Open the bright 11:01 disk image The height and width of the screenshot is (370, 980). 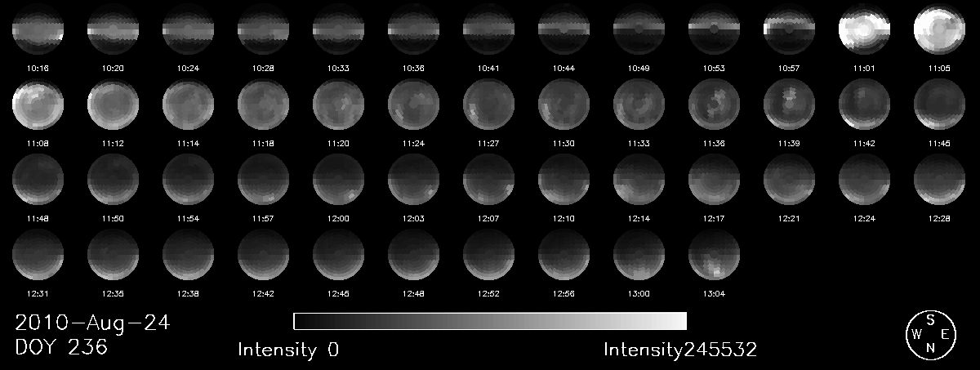865,29
